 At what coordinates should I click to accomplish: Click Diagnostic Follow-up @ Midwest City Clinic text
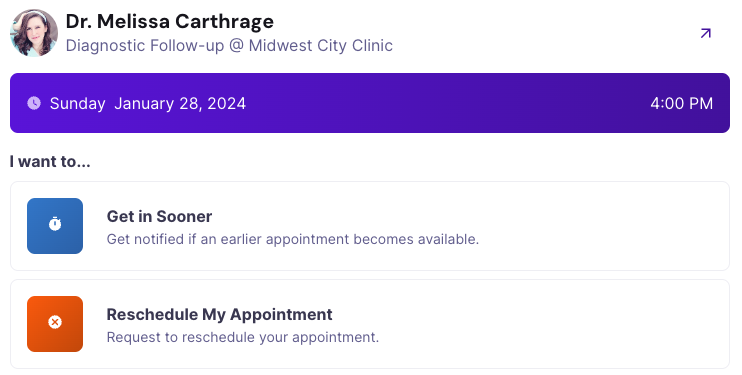coord(229,45)
